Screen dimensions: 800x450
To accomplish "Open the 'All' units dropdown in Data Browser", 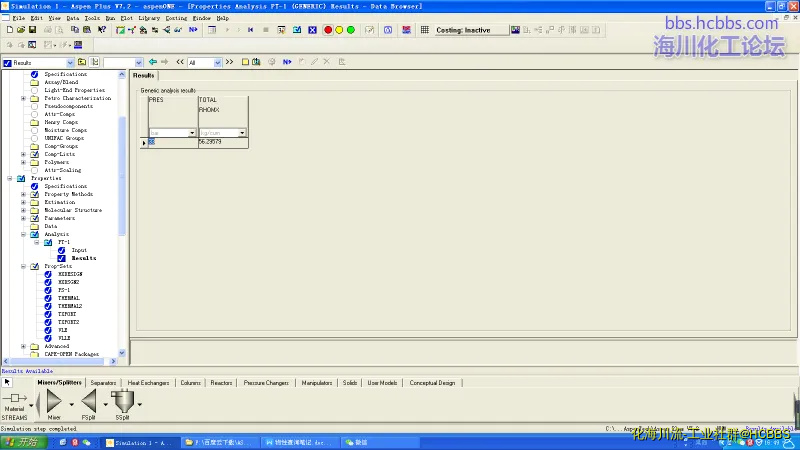I will click(217, 62).
